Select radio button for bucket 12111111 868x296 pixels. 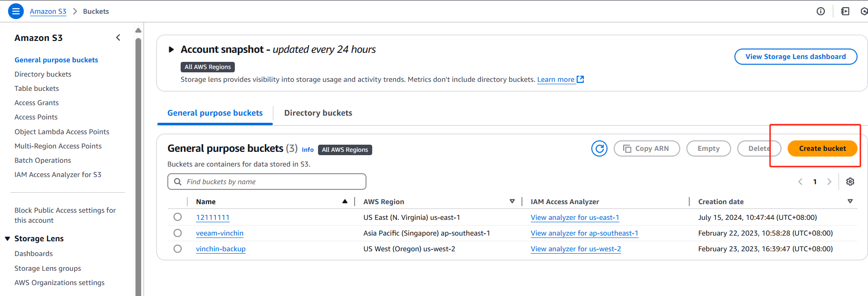point(178,217)
